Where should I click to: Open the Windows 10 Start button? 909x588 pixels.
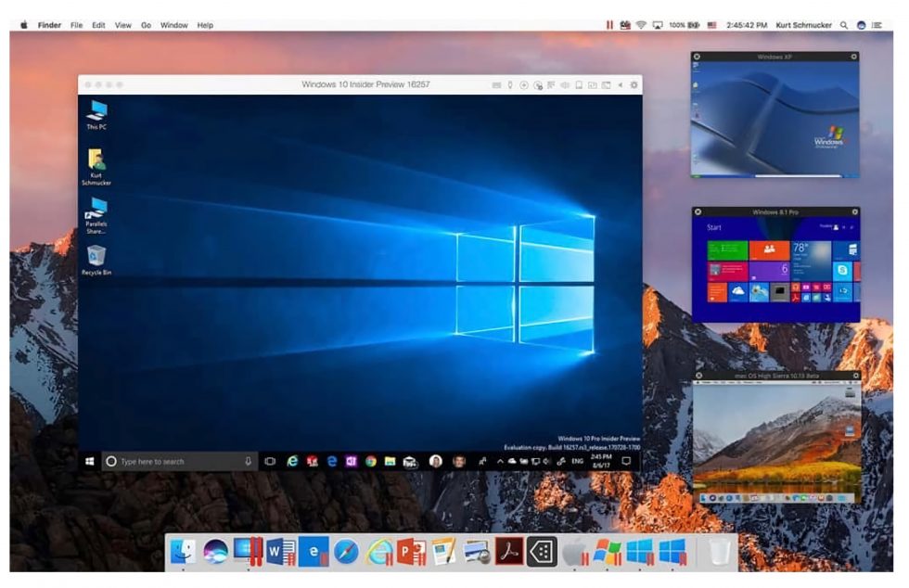tap(89, 462)
